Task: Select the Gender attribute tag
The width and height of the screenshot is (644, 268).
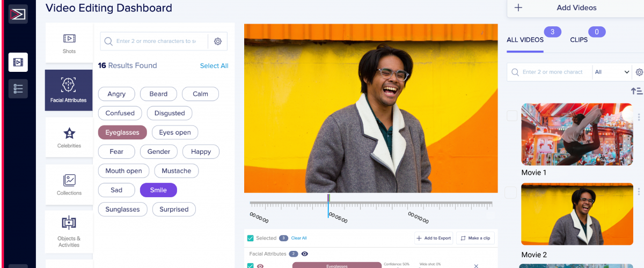Action: click(x=159, y=152)
